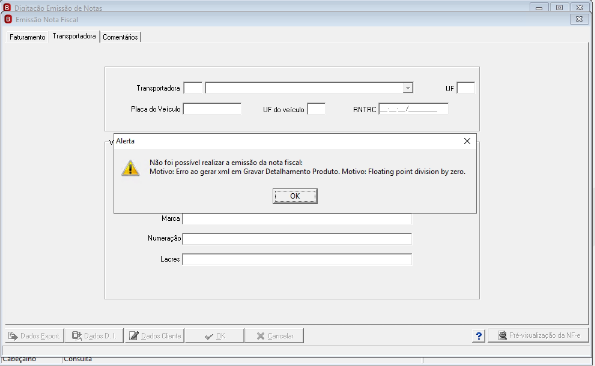Select the Transportadora tab
The height and width of the screenshot is (366, 595).
pos(74,36)
